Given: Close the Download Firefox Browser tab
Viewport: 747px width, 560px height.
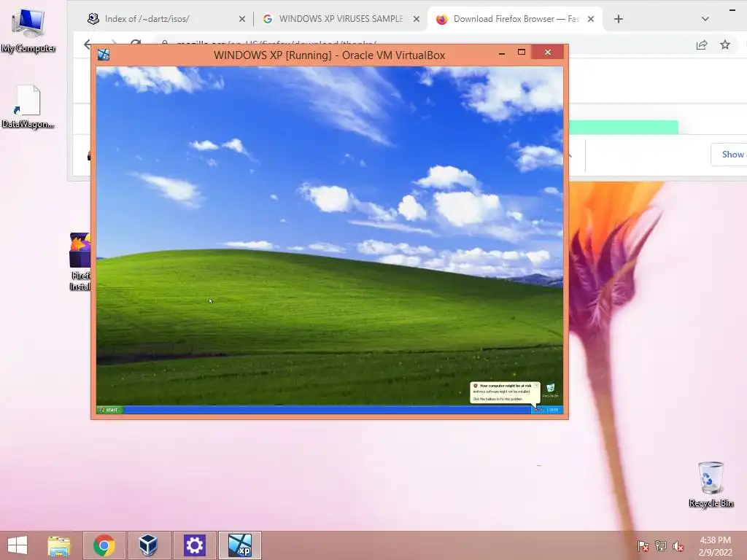Looking at the screenshot, I should [x=591, y=19].
